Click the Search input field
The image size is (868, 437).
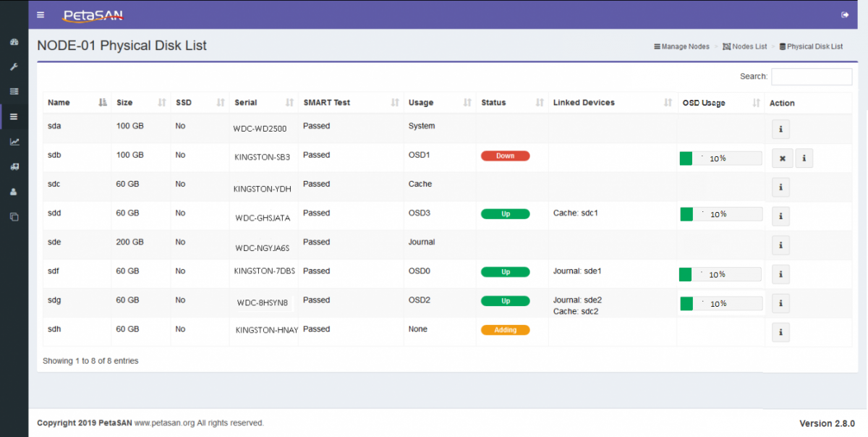coord(811,77)
